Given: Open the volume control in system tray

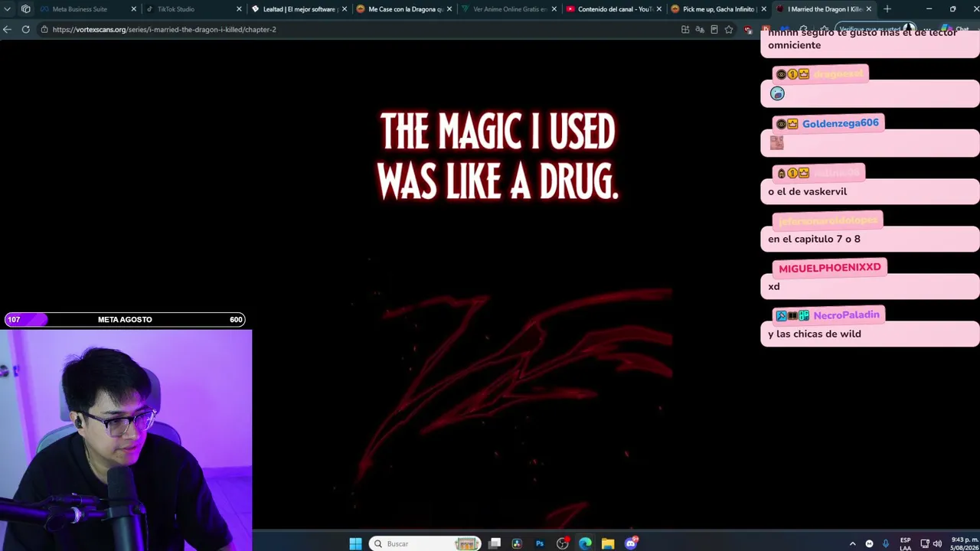Looking at the screenshot, I should [937, 543].
